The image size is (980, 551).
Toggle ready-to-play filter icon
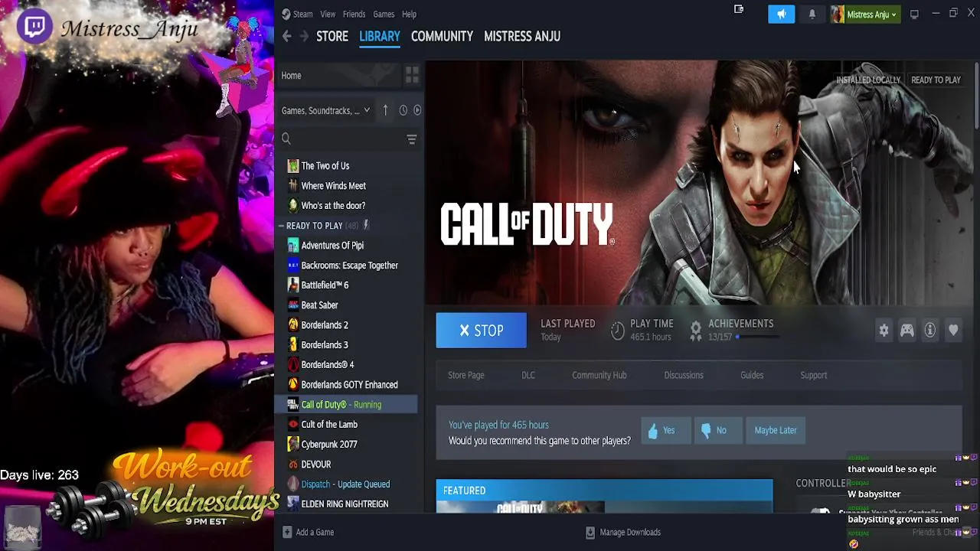pyautogui.click(x=417, y=110)
